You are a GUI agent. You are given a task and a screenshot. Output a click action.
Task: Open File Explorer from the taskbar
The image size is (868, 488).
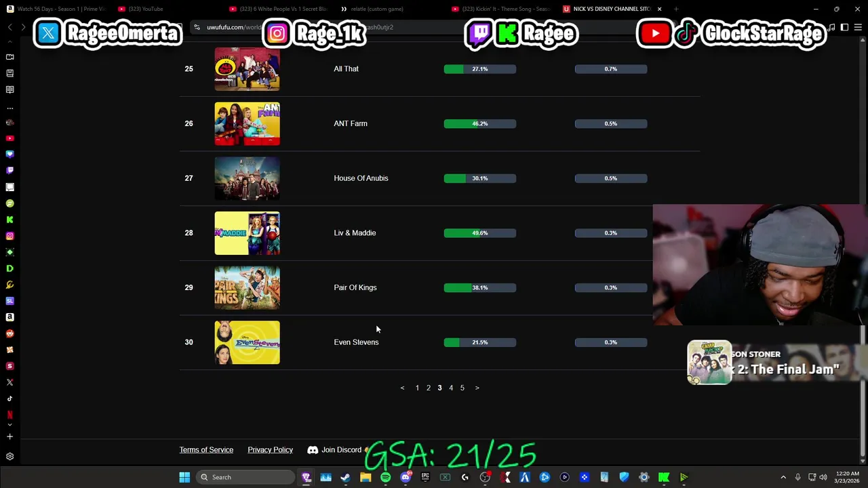366,477
